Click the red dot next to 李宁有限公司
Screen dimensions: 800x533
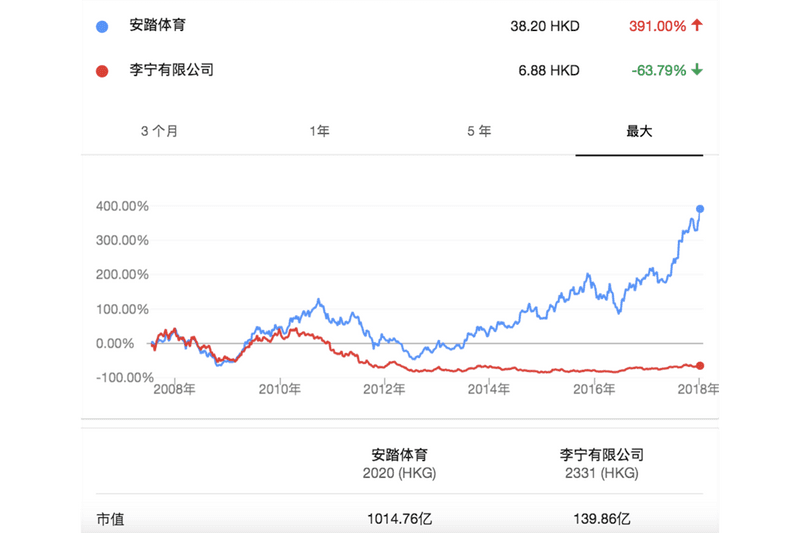pos(102,71)
